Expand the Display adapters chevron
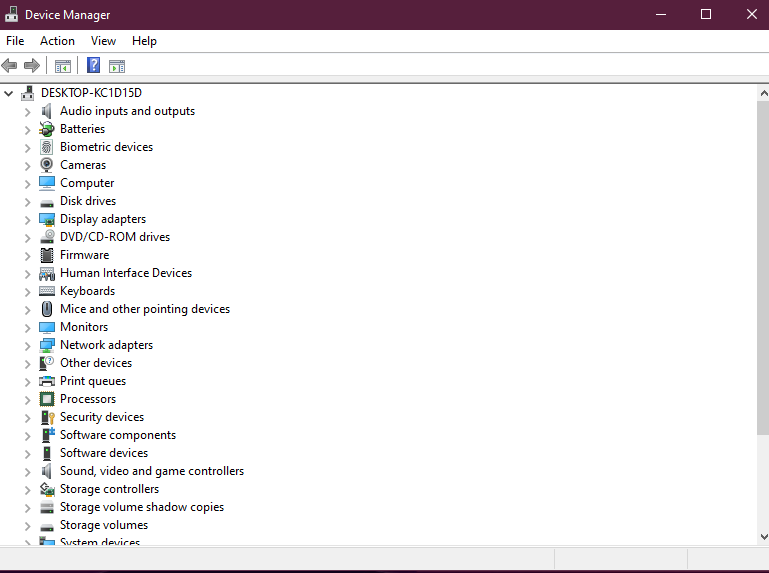The width and height of the screenshot is (769, 573). point(27,220)
